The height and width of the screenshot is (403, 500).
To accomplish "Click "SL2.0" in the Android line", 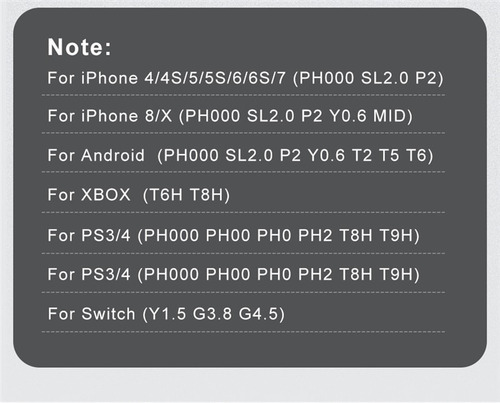I will pyautogui.click(x=249, y=155).
